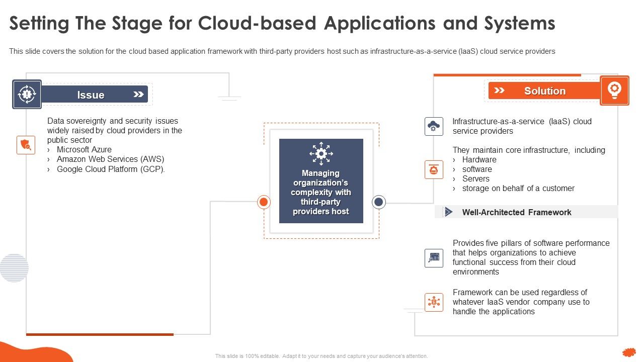Click 'Provides five pillars of software performance' paragraph
644x362 pixels.
(x=531, y=257)
